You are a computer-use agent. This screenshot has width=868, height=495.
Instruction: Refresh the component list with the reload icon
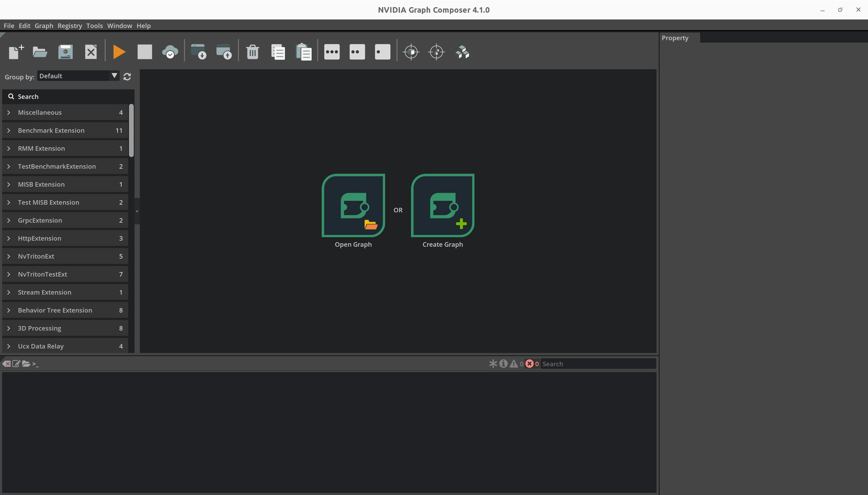(x=127, y=77)
